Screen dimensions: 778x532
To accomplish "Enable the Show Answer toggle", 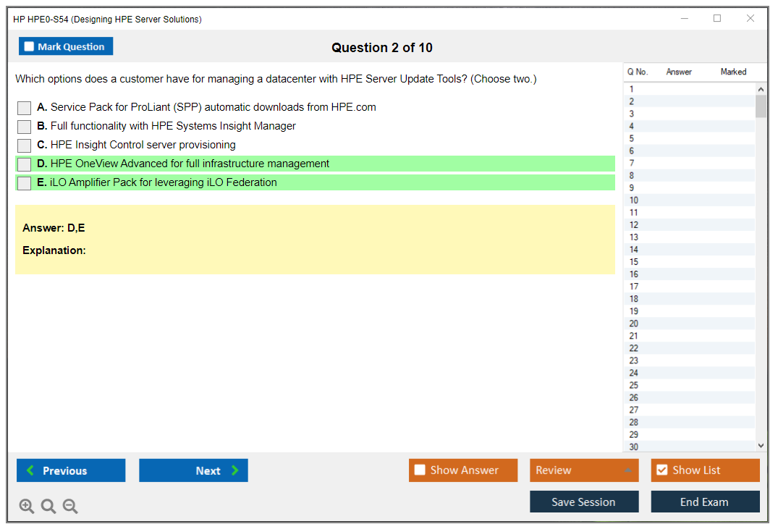I will coord(420,470).
